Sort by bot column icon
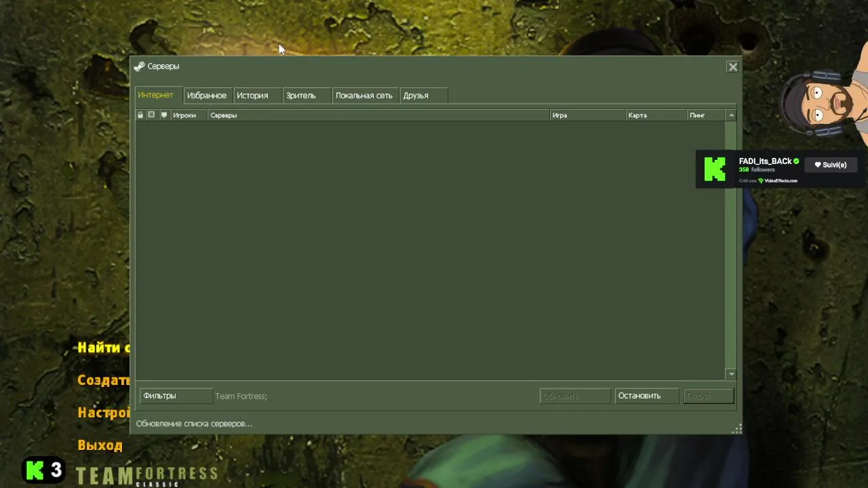The image size is (868, 488). [151, 115]
